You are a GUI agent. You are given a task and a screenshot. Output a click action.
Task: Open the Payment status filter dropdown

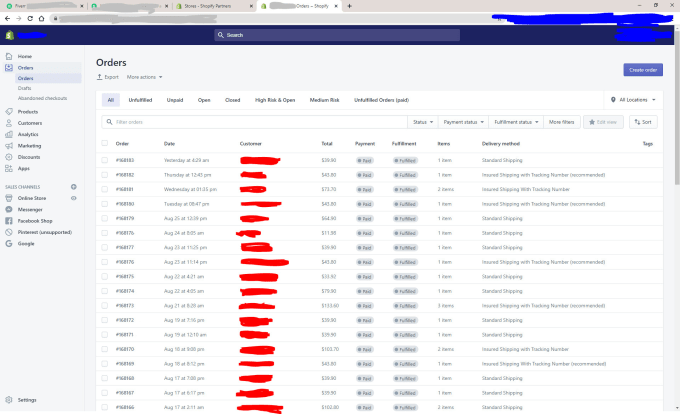464,122
